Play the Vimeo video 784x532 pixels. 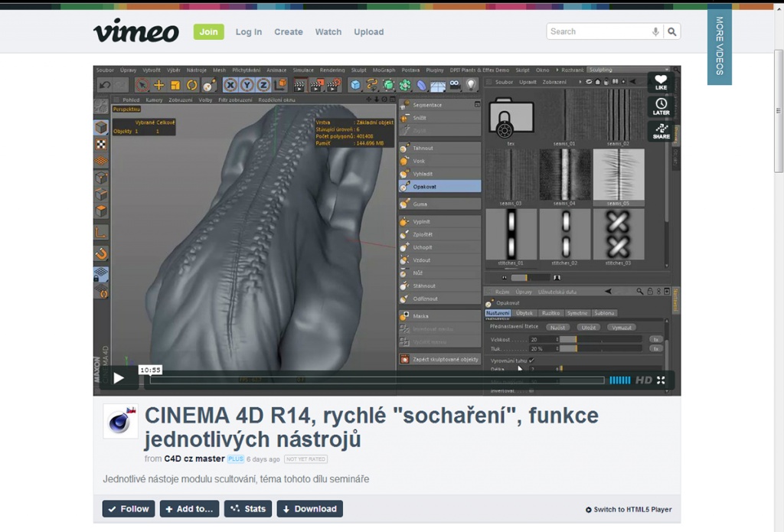click(x=119, y=378)
